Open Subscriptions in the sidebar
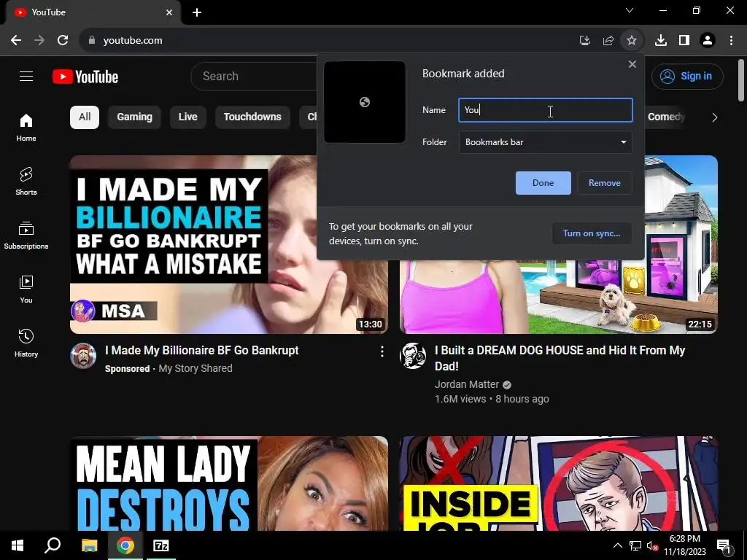The image size is (747, 560). (26, 236)
